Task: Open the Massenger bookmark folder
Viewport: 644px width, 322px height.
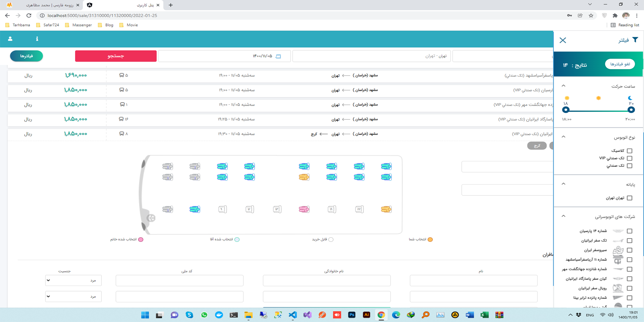Action: point(79,25)
